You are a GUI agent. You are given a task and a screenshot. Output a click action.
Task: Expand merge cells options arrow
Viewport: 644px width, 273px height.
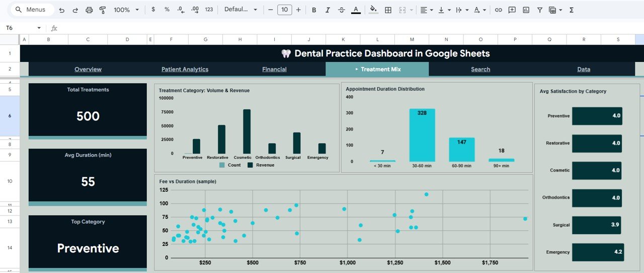(x=411, y=10)
